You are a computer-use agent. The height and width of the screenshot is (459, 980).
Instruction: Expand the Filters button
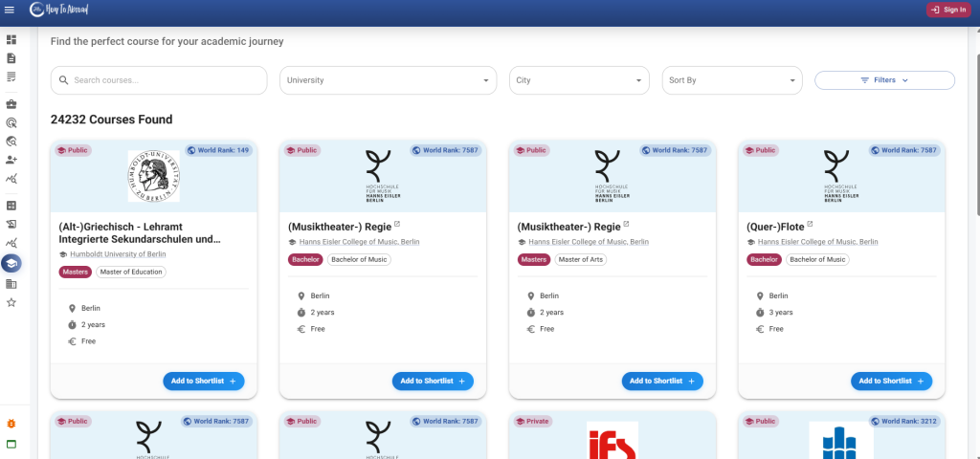tap(883, 80)
